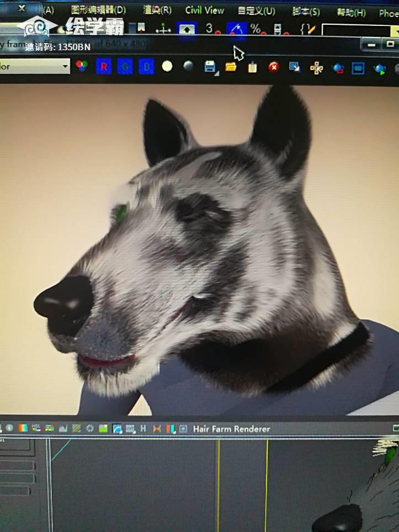Screen dimensions: 399x532
Task: Toggle the red channel R button
Action: coord(104,66)
